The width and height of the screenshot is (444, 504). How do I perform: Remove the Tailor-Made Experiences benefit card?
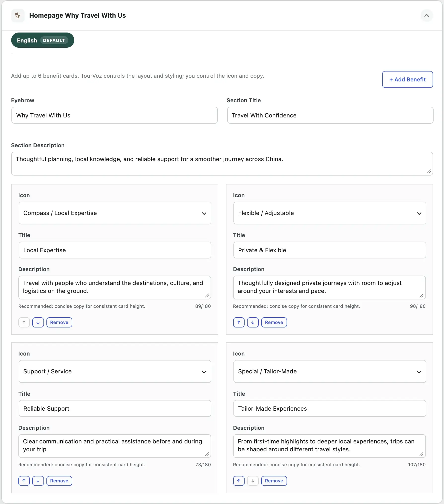pyautogui.click(x=274, y=481)
